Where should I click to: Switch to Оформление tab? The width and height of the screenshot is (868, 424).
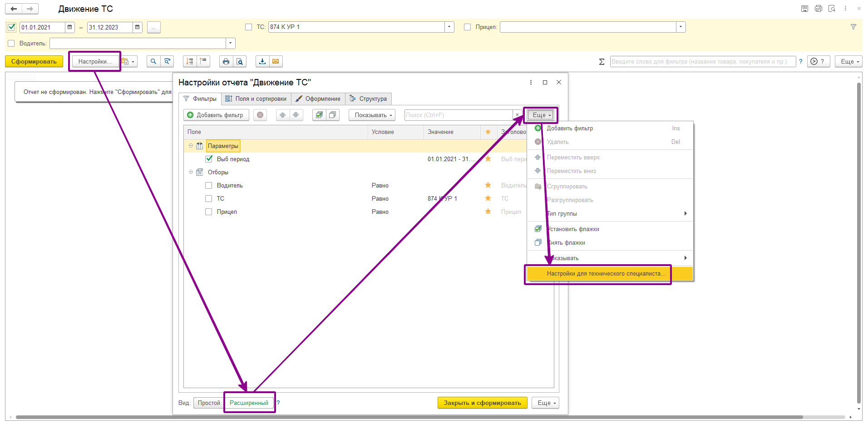(318, 99)
